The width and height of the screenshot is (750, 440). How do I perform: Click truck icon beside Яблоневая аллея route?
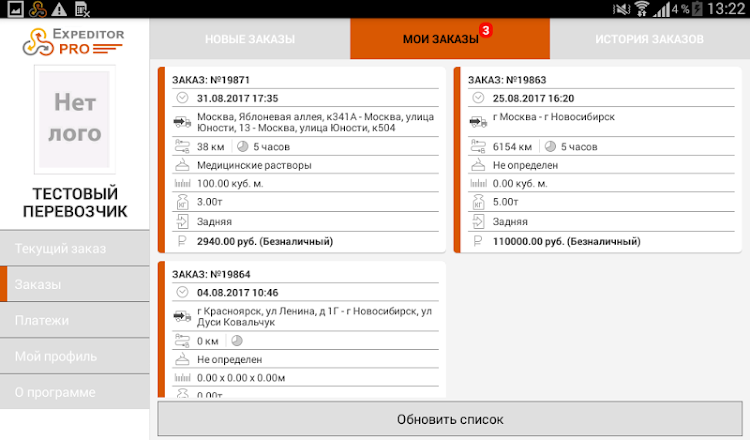(x=182, y=122)
